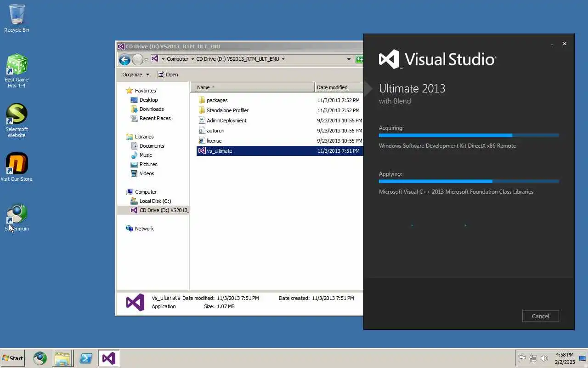Click the 9/23/2013 10:55 PM autorun date

[x=340, y=131]
